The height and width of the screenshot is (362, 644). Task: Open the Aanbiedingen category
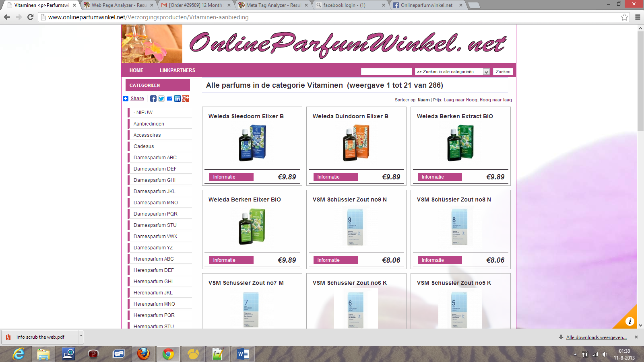pyautogui.click(x=149, y=124)
